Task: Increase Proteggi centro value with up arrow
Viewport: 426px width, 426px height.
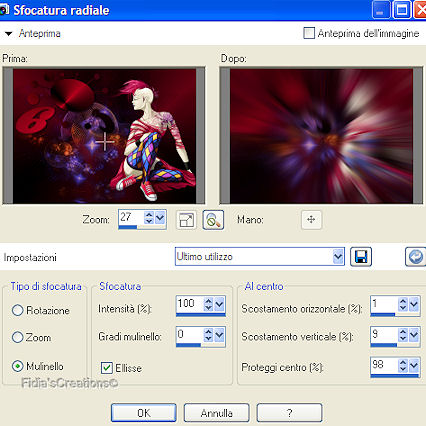Action: click(403, 362)
